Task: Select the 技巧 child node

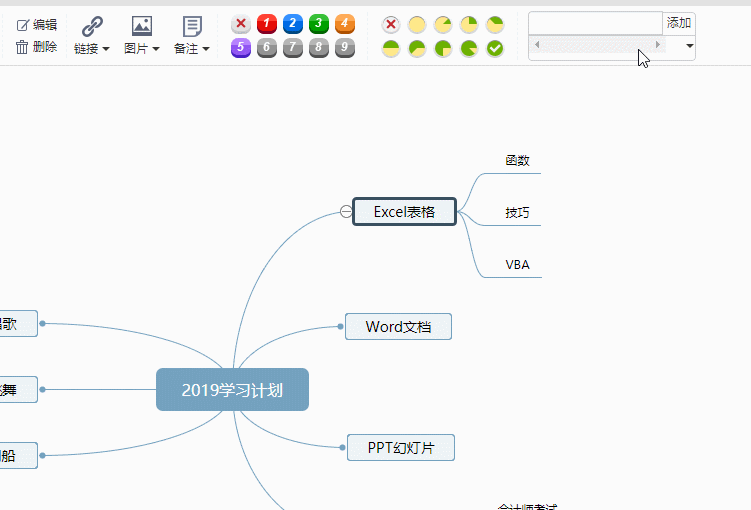Action: tap(517, 212)
